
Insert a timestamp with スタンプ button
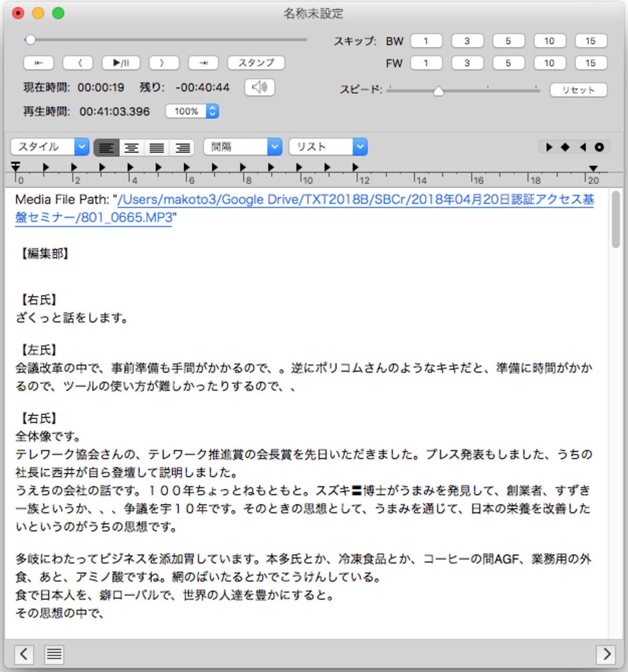(256, 63)
